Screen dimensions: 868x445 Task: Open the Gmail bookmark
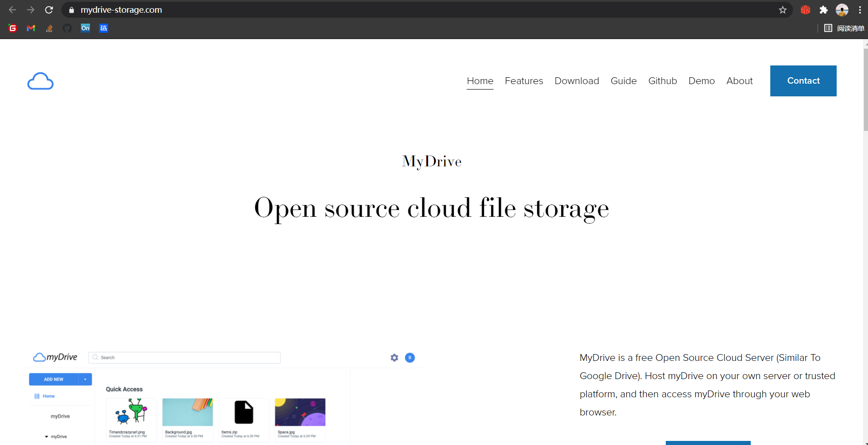(31, 28)
